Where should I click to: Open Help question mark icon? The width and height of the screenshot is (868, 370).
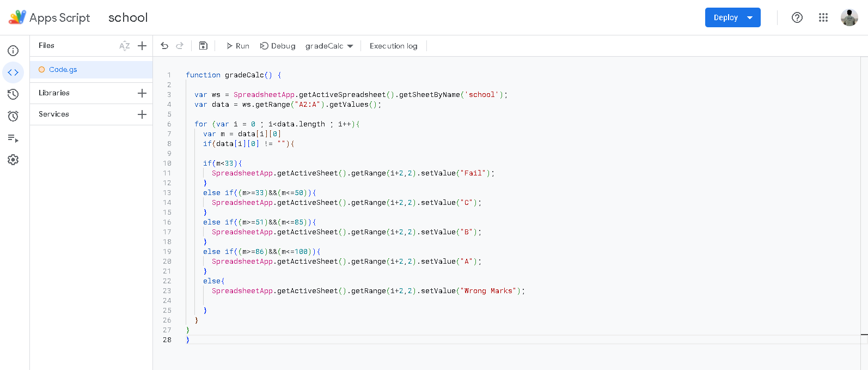tap(797, 17)
